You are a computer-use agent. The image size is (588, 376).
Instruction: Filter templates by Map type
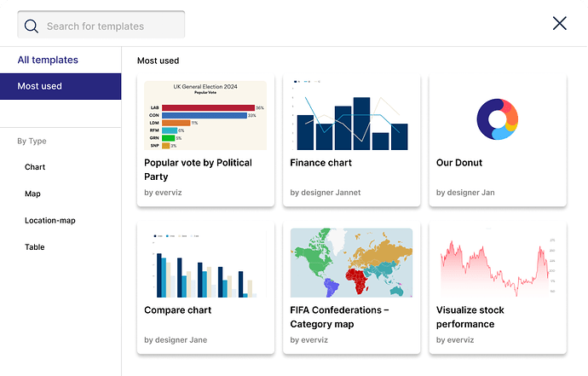pyautogui.click(x=32, y=194)
